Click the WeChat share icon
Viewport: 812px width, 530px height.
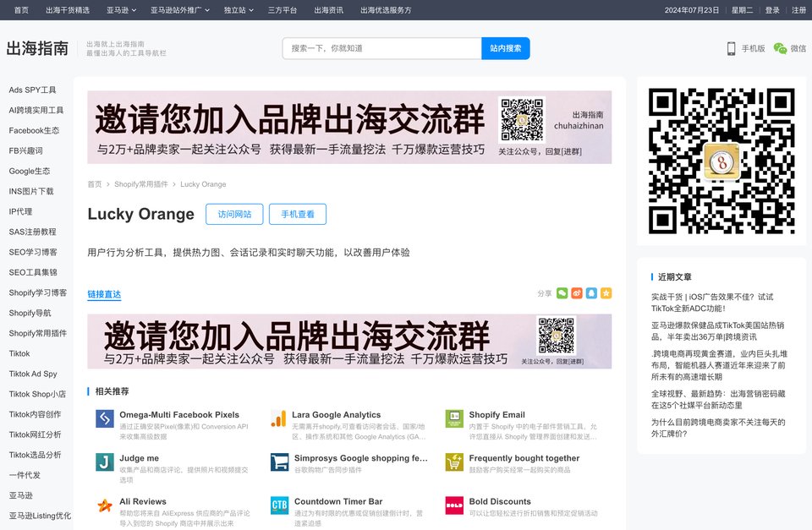coord(562,293)
